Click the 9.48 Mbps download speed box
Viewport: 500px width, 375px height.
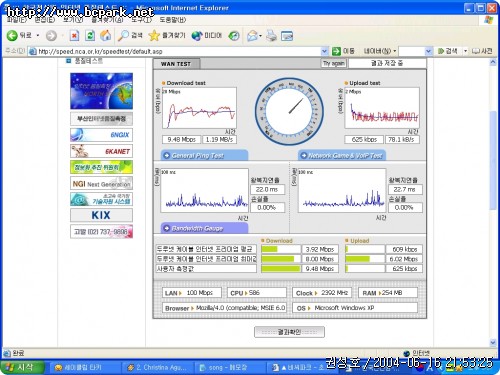[181, 139]
